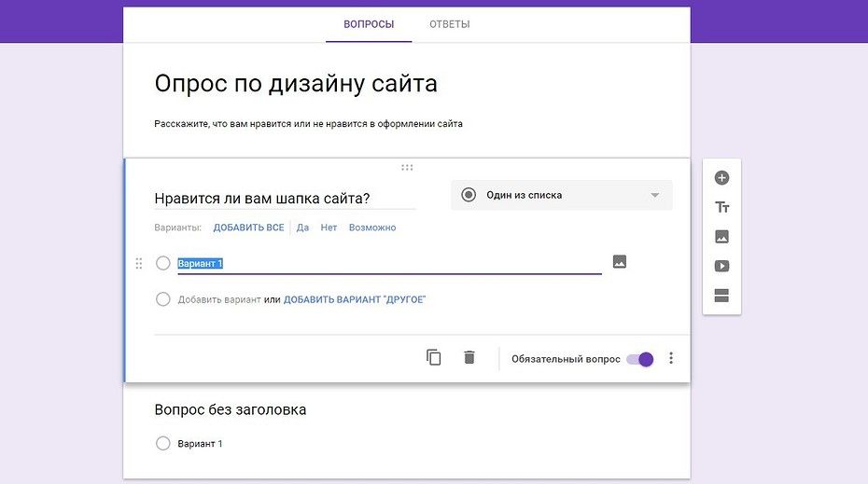Select Вариант 1 radio in Вопрос без заголовка

point(162,443)
